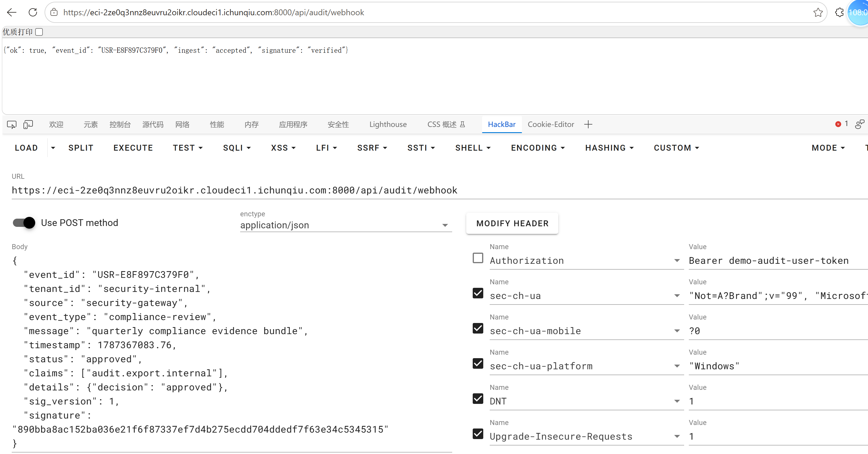This screenshot has width=868, height=454.
Task: Click into the JSON Body text area
Action: [232, 352]
